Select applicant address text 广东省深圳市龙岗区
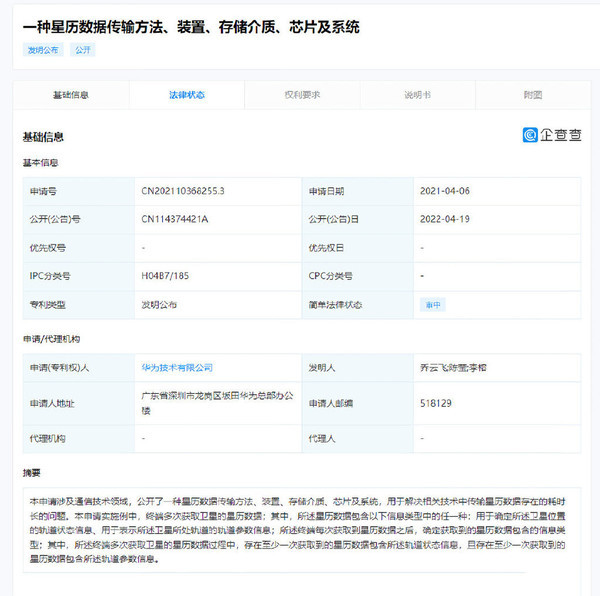The width and height of the screenshot is (600, 596). [x=181, y=396]
